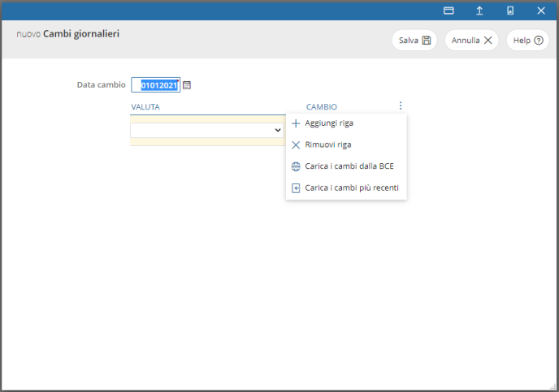This screenshot has height=392, width=559.
Task: Click the CAMBIO column header
Action: pos(321,106)
